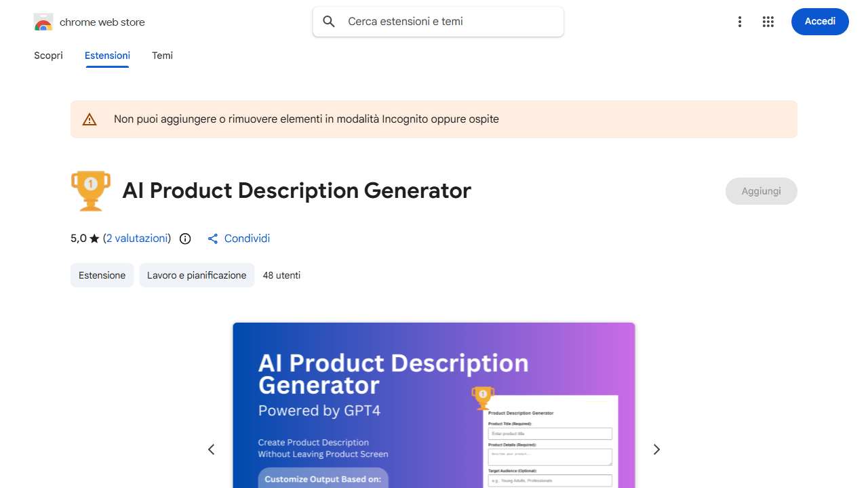Click the disabled Aggiungi button

tap(761, 190)
